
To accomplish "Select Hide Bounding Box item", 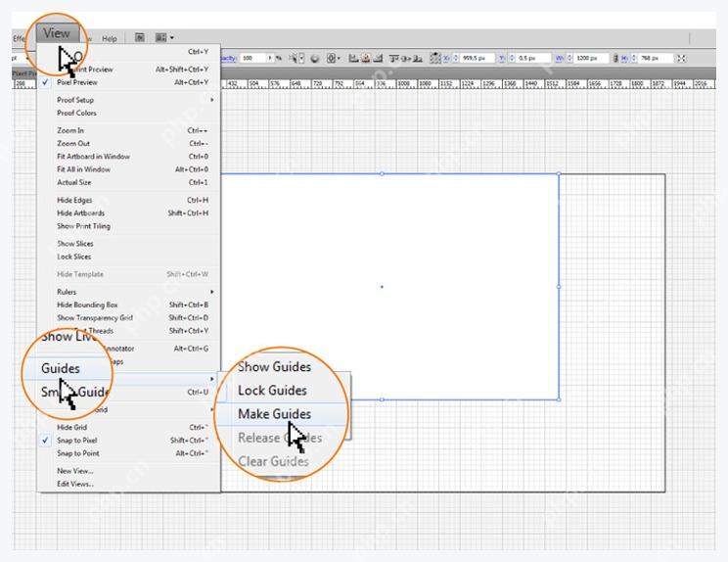I will point(128,305).
